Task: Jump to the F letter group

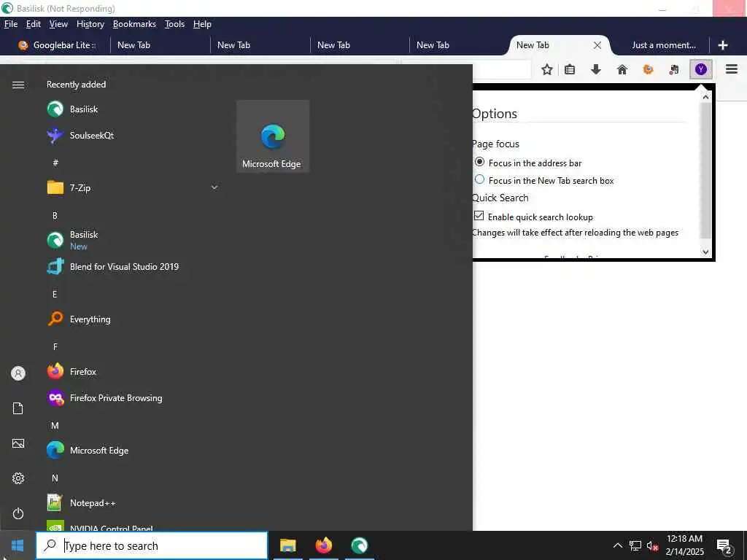Action: point(55,346)
